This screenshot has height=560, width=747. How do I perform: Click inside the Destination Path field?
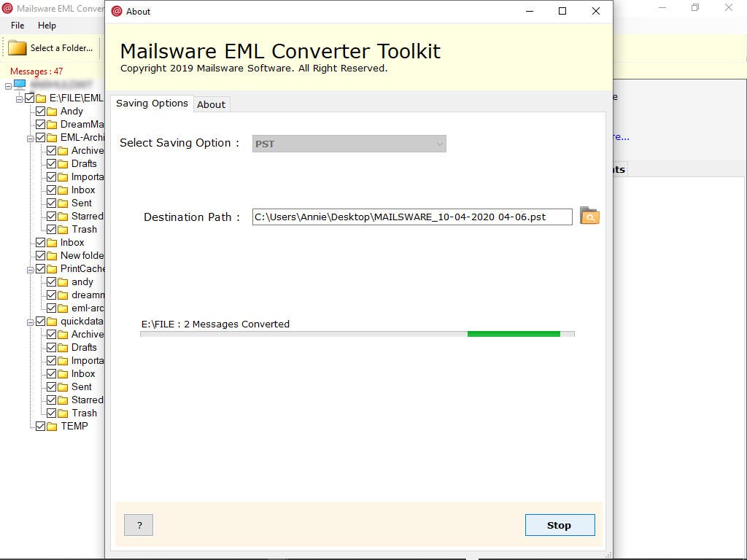pyautogui.click(x=412, y=217)
